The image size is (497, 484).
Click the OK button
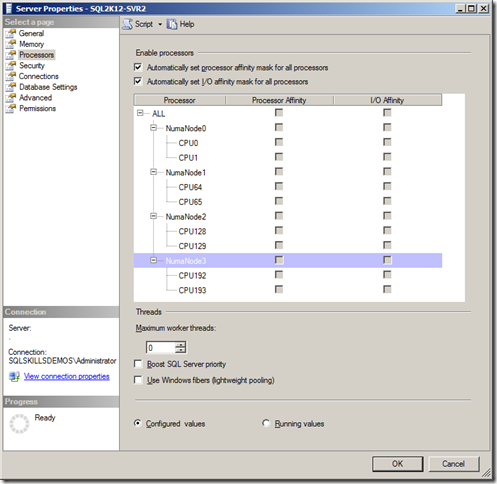pos(397,464)
